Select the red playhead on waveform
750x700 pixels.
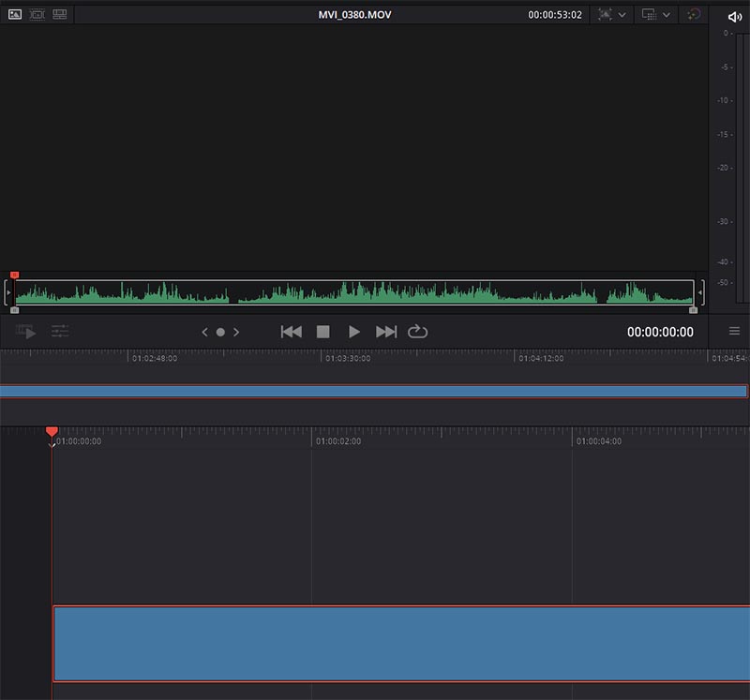(x=14, y=275)
